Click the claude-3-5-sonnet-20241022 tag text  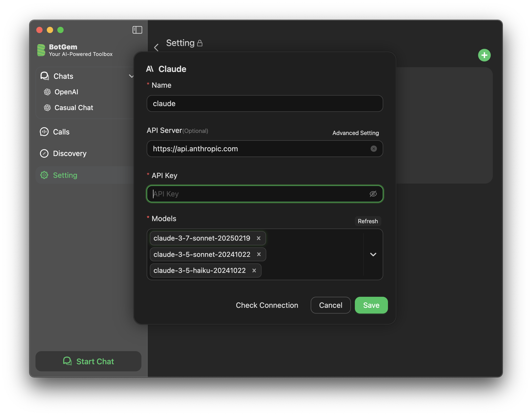pos(202,254)
